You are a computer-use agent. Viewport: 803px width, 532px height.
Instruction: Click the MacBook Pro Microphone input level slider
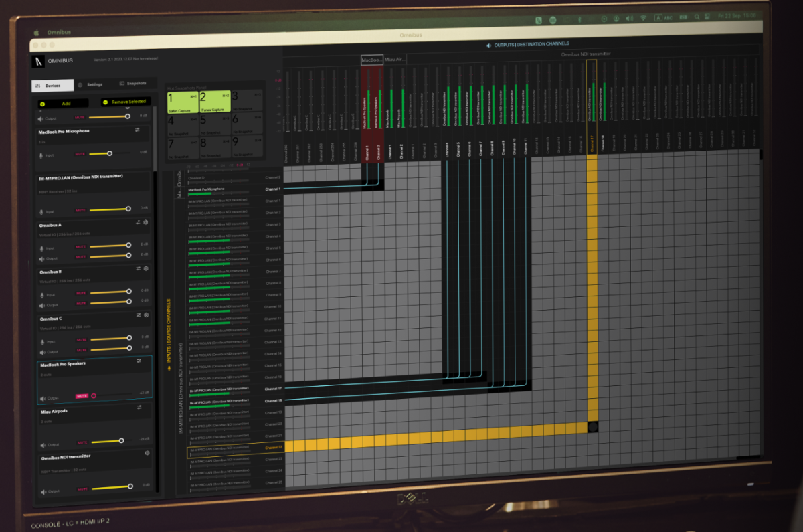[x=110, y=153]
